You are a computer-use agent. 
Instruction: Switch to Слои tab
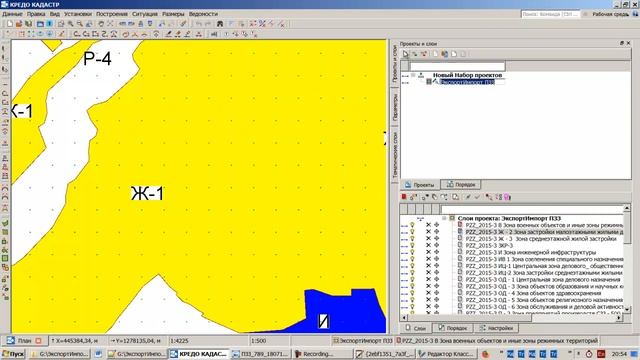click(416, 328)
